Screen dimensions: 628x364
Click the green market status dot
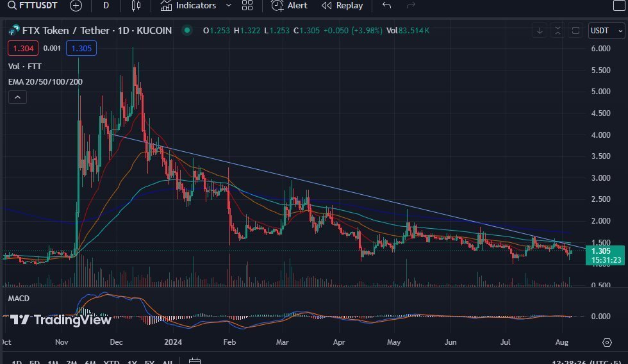187,30
